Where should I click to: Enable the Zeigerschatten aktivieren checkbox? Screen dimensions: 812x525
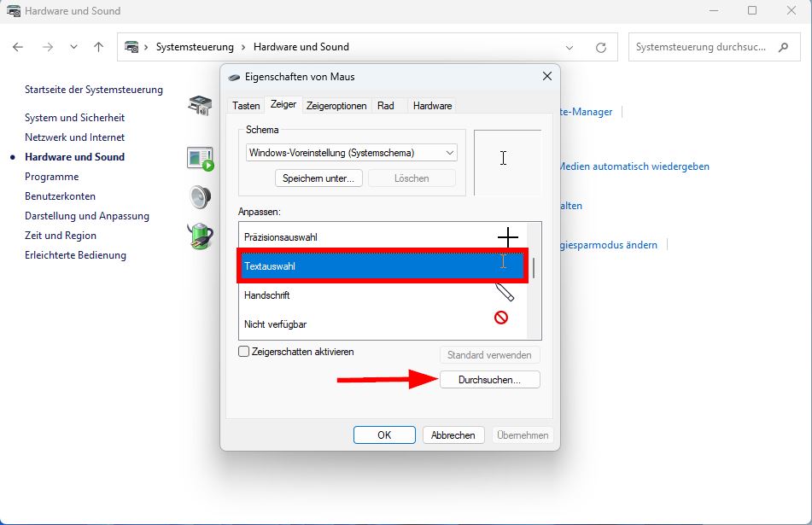pyautogui.click(x=242, y=351)
